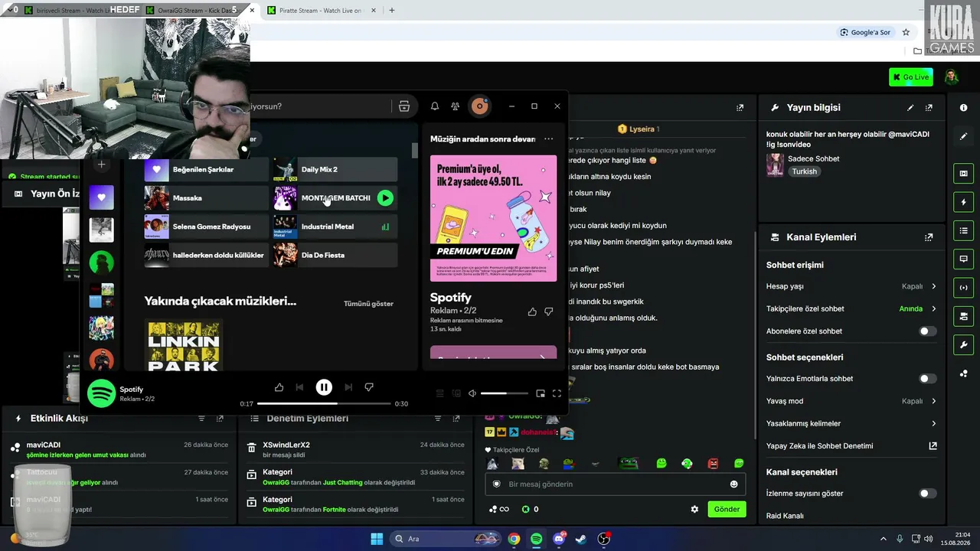Open the Windows Start menu
Screen dimensions: 980x551
click(x=377, y=539)
